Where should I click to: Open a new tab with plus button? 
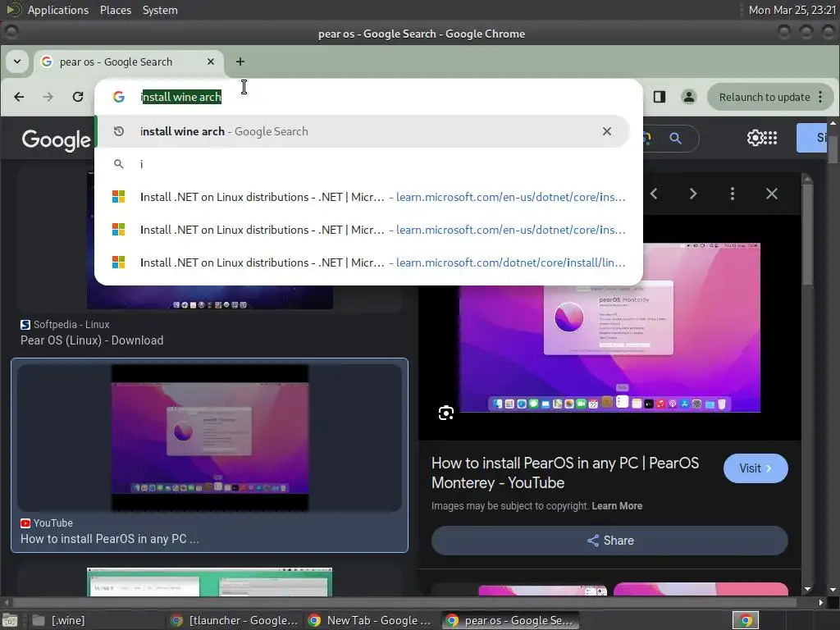240,62
